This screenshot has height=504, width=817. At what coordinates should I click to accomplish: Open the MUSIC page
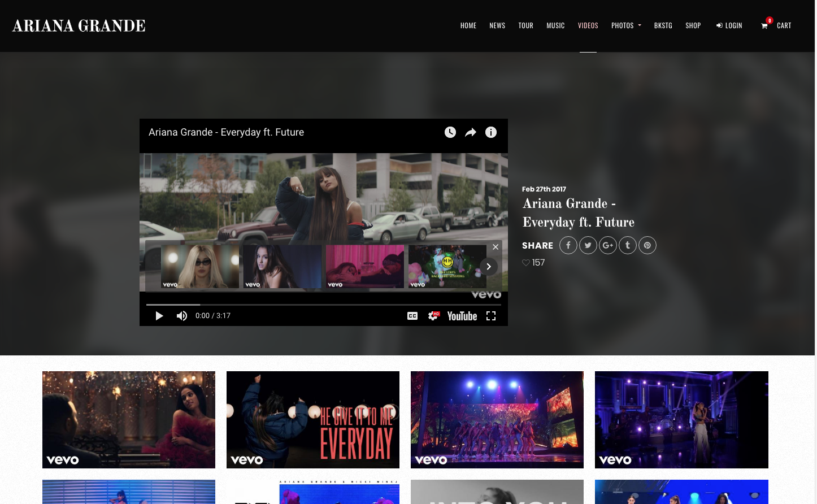click(x=555, y=25)
